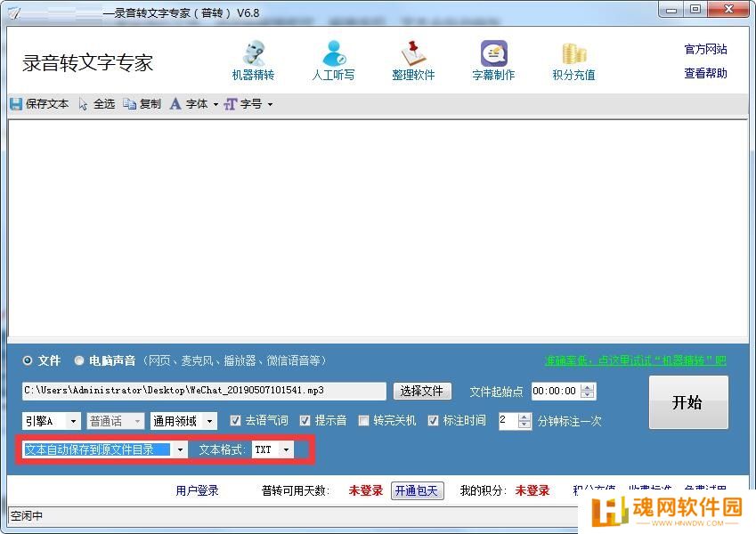This screenshot has height=534, width=756.
Task: Open the 字幕制作 subtitle icon
Action: click(x=493, y=53)
